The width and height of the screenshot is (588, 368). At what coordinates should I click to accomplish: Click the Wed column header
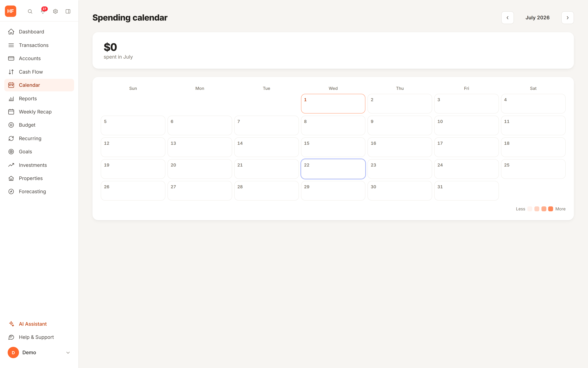tap(333, 88)
